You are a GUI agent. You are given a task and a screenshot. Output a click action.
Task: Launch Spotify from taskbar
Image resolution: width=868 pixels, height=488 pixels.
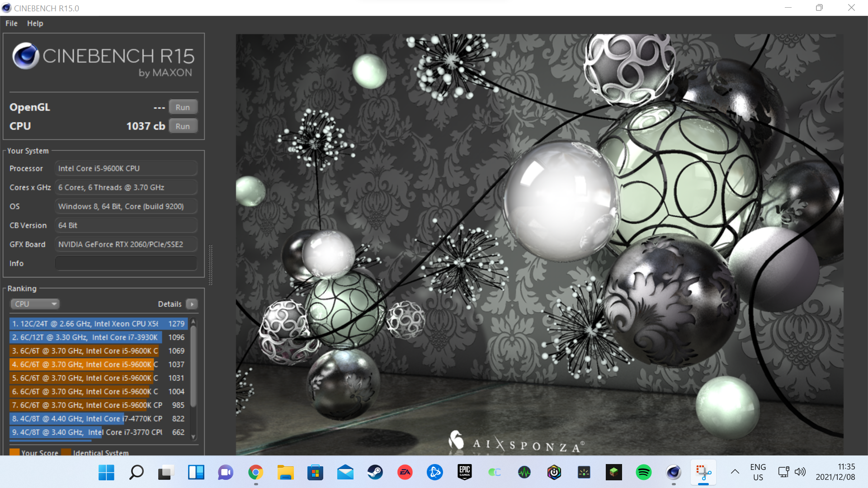(x=643, y=473)
